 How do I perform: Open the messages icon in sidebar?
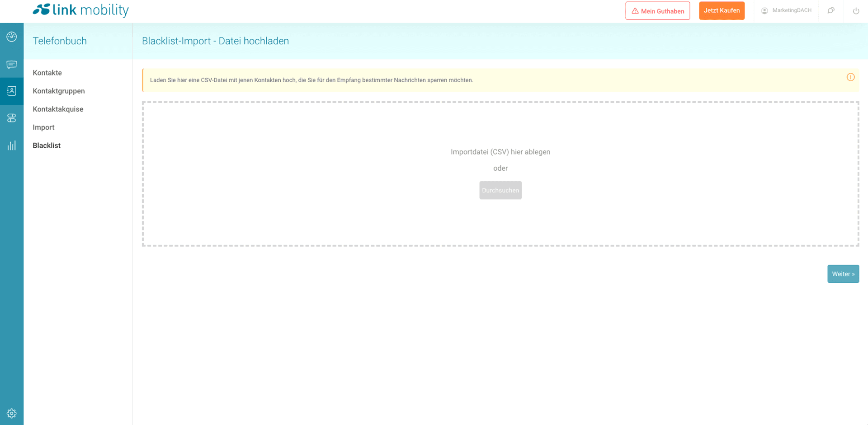12,65
